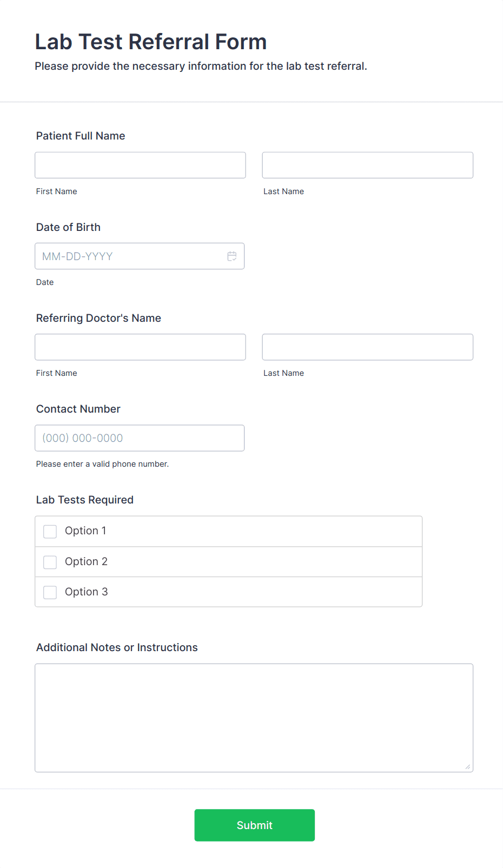Check Option 1 under Lab Tests Required
This screenshot has height=868, width=503.
(50, 531)
